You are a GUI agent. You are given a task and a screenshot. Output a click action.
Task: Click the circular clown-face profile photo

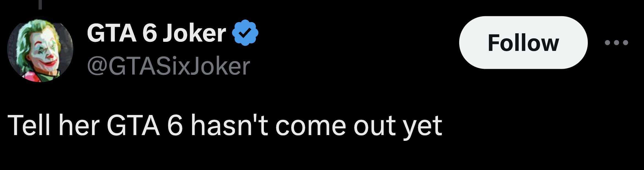click(40, 50)
